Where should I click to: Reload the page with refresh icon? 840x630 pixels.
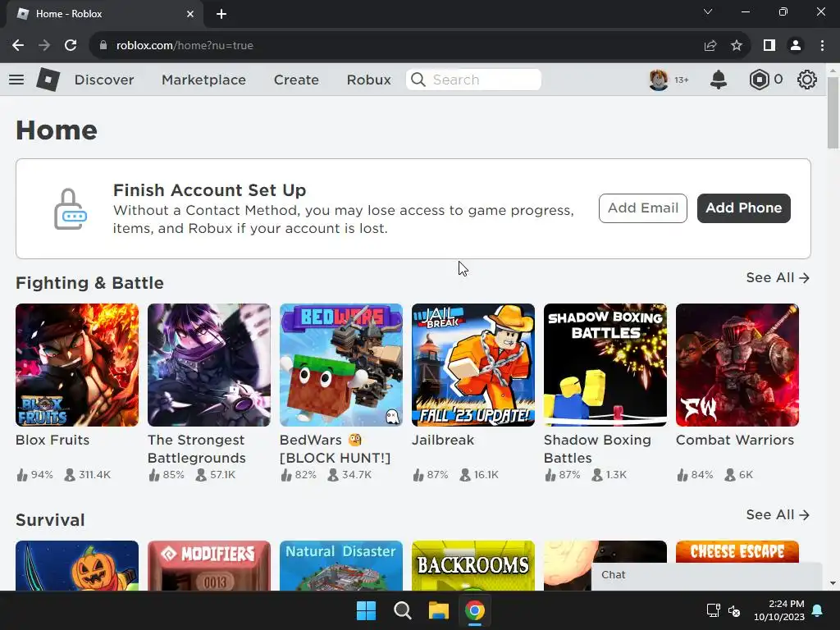point(71,46)
